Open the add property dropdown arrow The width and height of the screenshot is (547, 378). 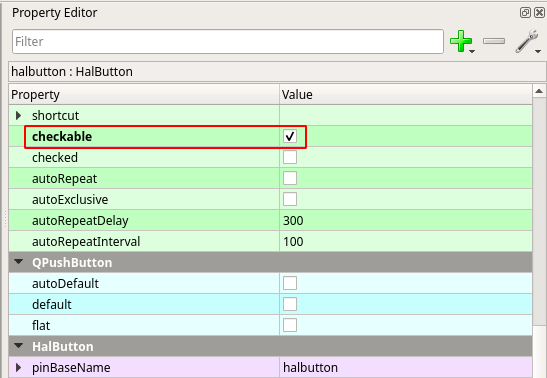[472, 52]
